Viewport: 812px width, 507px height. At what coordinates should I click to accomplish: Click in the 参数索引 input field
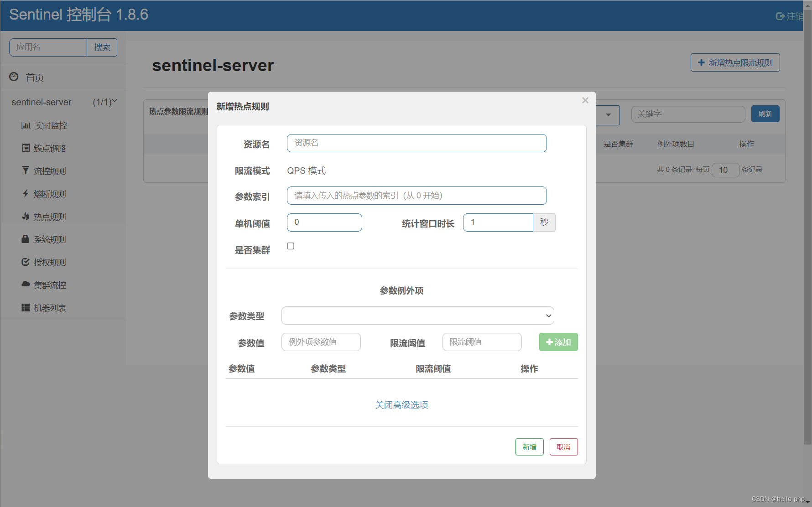tap(416, 196)
